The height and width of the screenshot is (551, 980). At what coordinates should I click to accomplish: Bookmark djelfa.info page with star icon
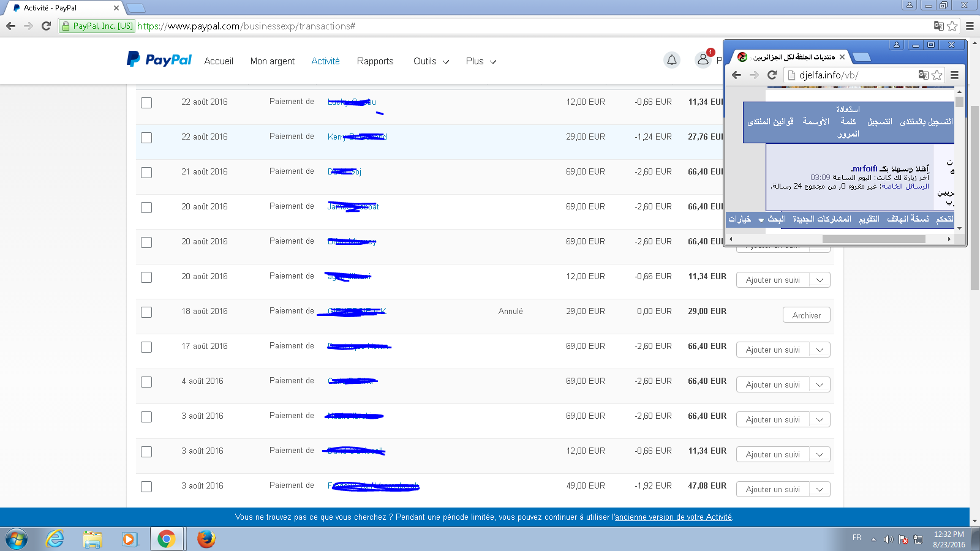[x=937, y=75]
